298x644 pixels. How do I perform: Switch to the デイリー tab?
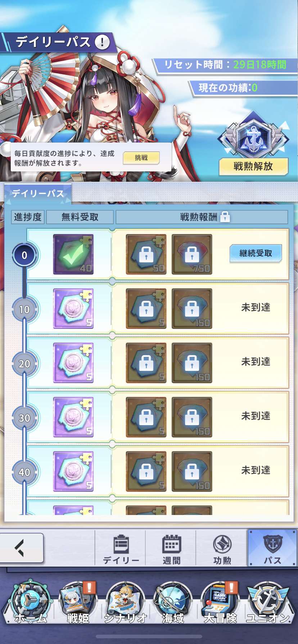click(121, 549)
